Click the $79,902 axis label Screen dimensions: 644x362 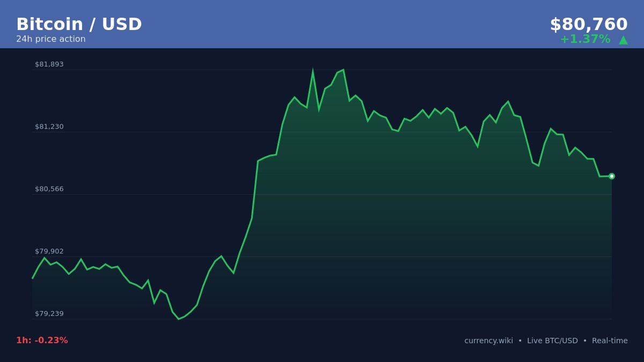point(49,251)
